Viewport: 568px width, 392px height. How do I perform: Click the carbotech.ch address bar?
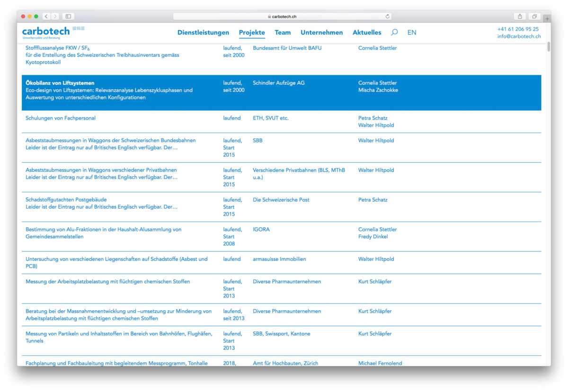tap(284, 17)
